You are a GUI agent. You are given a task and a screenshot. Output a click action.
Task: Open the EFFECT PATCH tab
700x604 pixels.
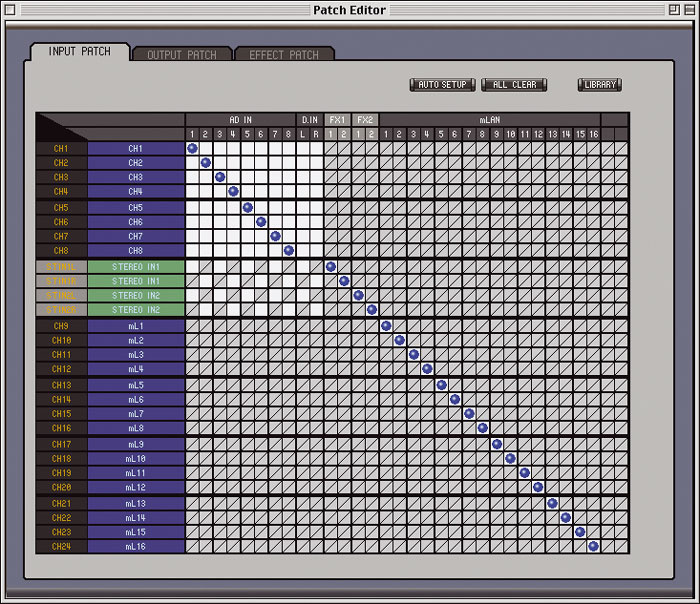click(284, 55)
